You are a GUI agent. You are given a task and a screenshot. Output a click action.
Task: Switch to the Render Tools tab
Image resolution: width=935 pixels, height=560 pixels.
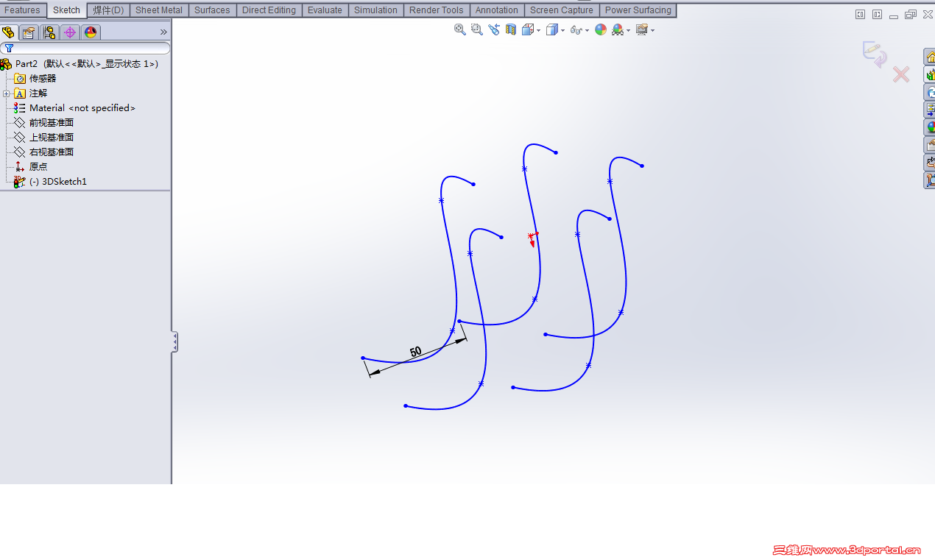click(x=437, y=10)
